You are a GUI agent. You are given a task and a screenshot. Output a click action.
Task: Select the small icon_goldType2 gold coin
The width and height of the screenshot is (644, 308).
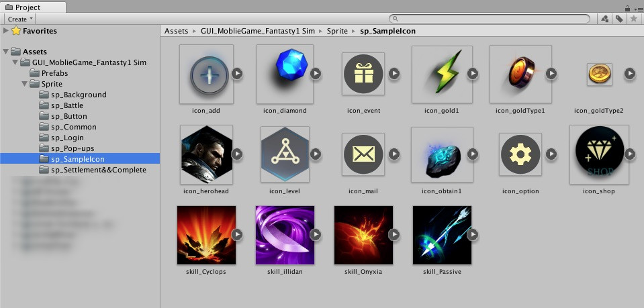click(600, 74)
